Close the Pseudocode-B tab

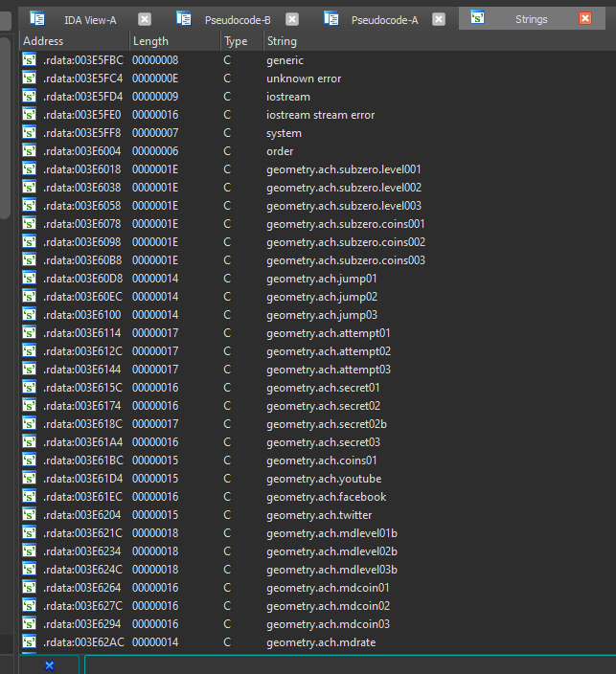[x=292, y=19]
